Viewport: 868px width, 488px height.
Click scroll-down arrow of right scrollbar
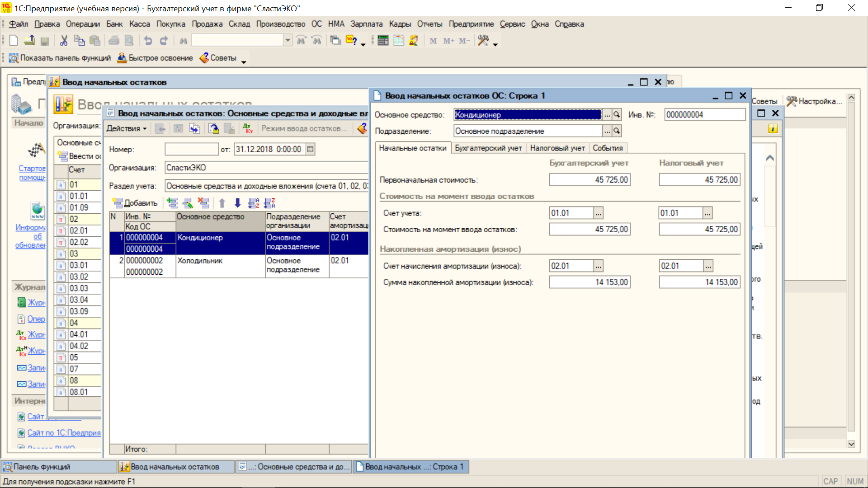851,444
